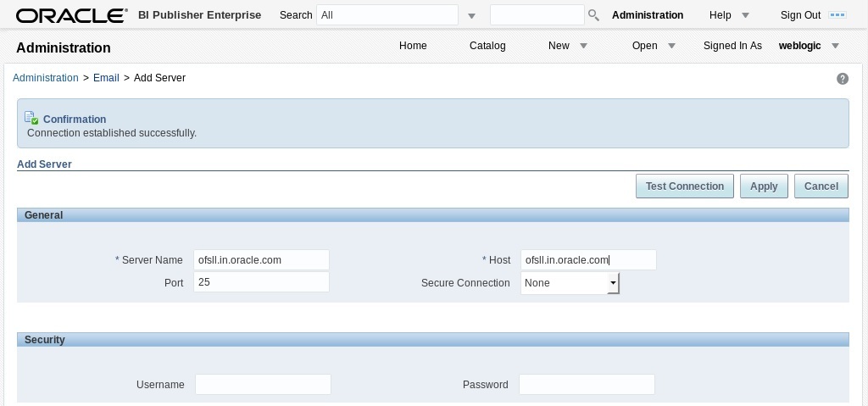Click the Sign Out link
The width and height of the screenshot is (868, 406).
[800, 15]
